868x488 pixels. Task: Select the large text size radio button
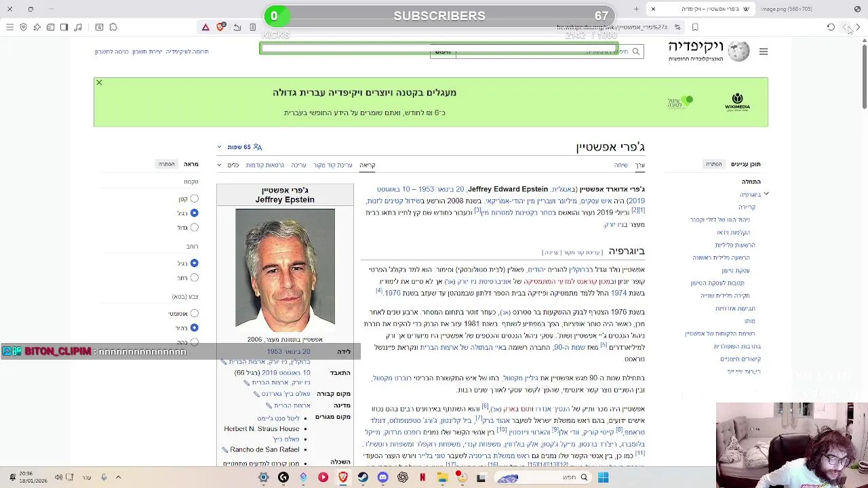click(194, 227)
